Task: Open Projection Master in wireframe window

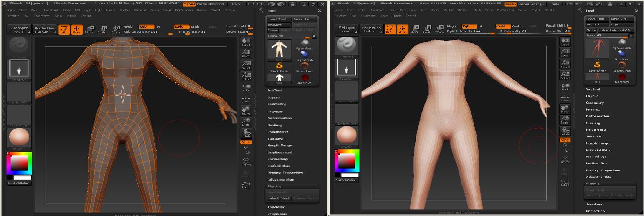Action: click(45, 29)
